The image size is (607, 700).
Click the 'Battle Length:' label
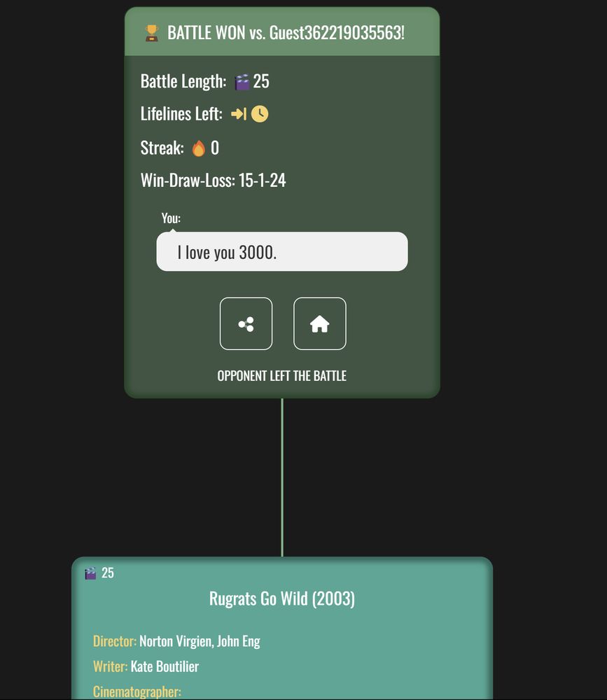(183, 81)
